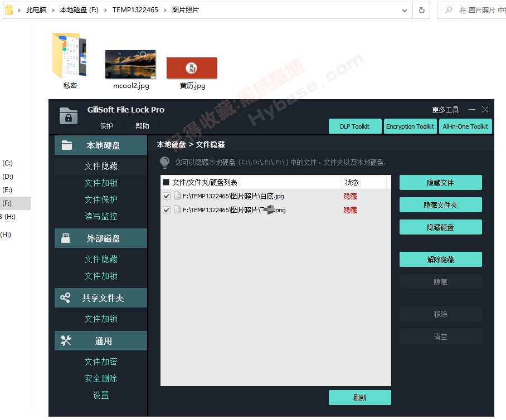Click the 隐藏文件夹 button
Screen dimensions: 506x420
click(x=440, y=205)
